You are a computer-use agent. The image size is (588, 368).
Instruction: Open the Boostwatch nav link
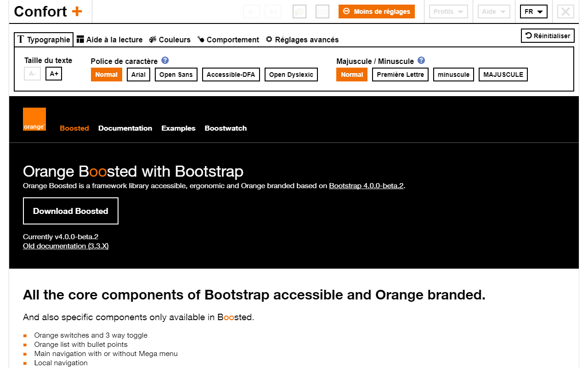226,128
